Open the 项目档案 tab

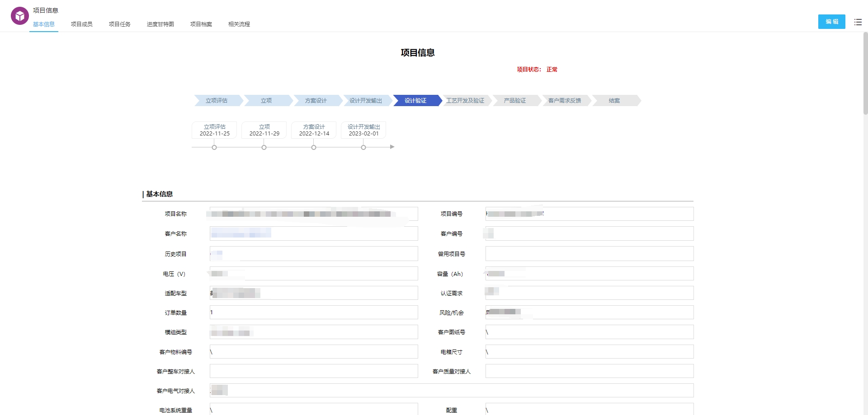pos(201,24)
